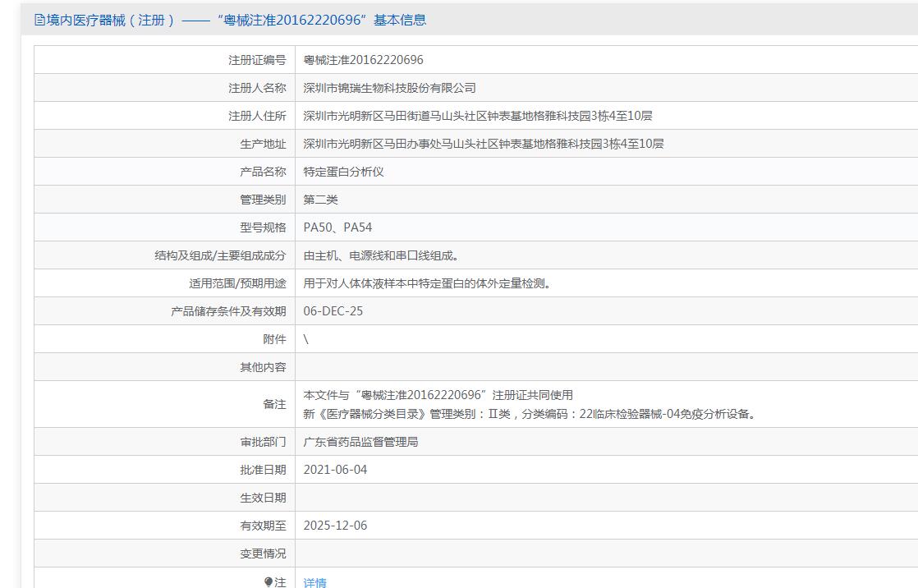Click the page title 境内医疗器械(注册) 基本信息
Screen dimensions: 918x588
(236, 20)
